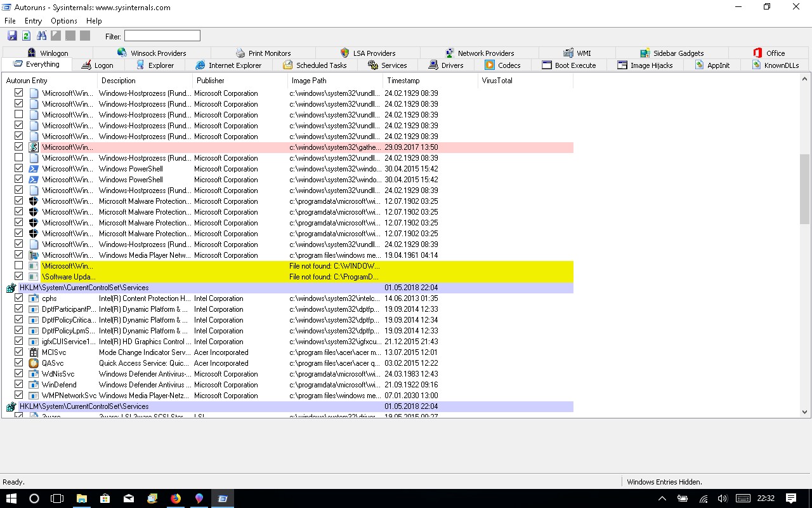
Task: Click icon of pink-highlighted gathe... entry
Action: pos(34,147)
